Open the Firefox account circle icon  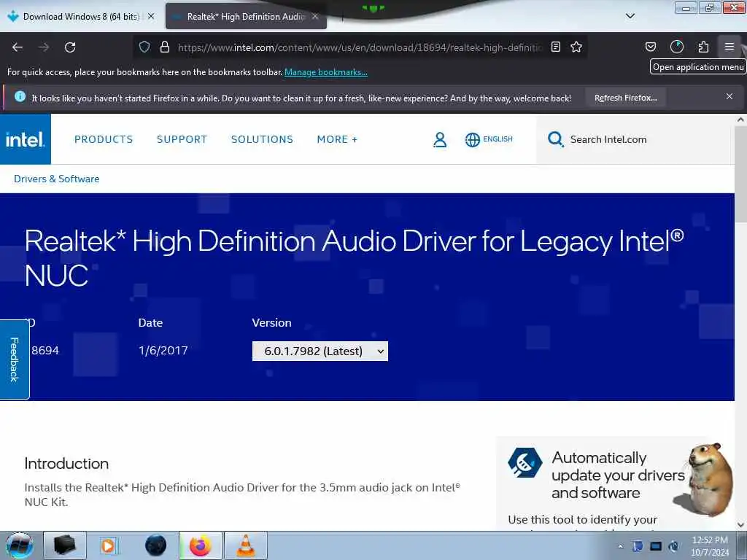pyautogui.click(x=676, y=47)
